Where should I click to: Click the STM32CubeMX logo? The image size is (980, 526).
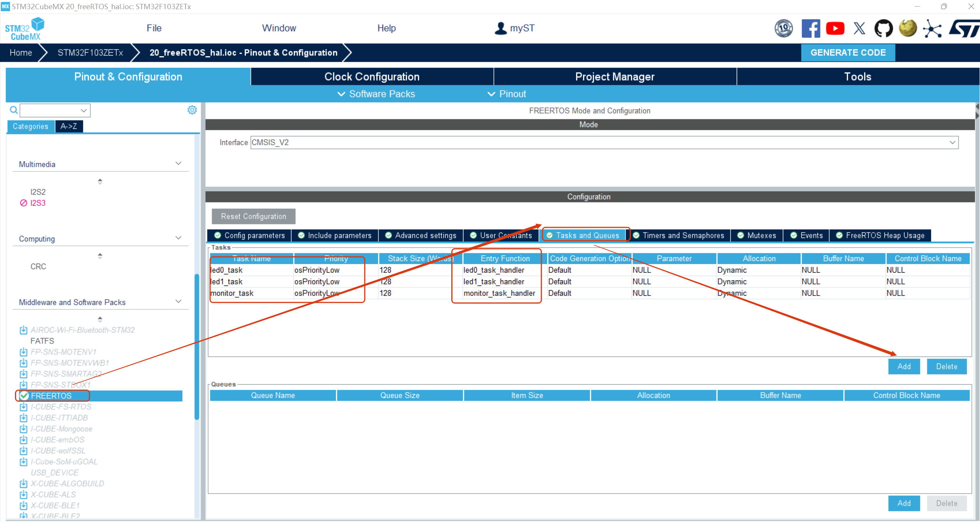[25, 28]
